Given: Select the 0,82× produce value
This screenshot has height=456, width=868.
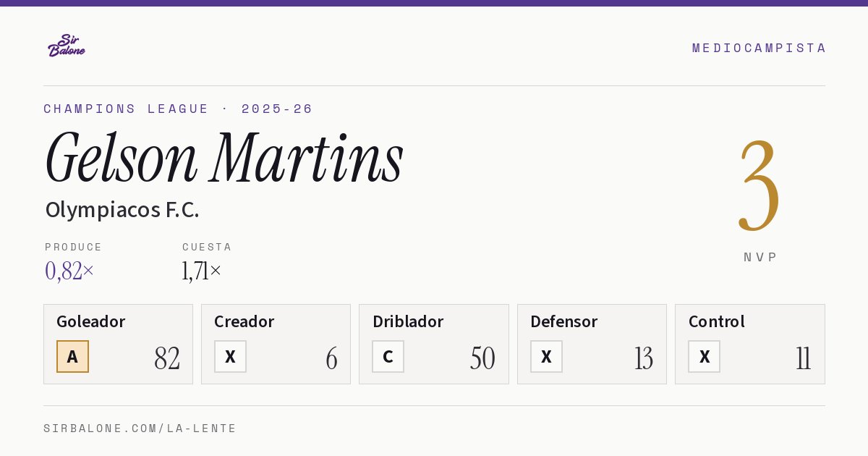Looking at the screenshot, I should 69,271.
